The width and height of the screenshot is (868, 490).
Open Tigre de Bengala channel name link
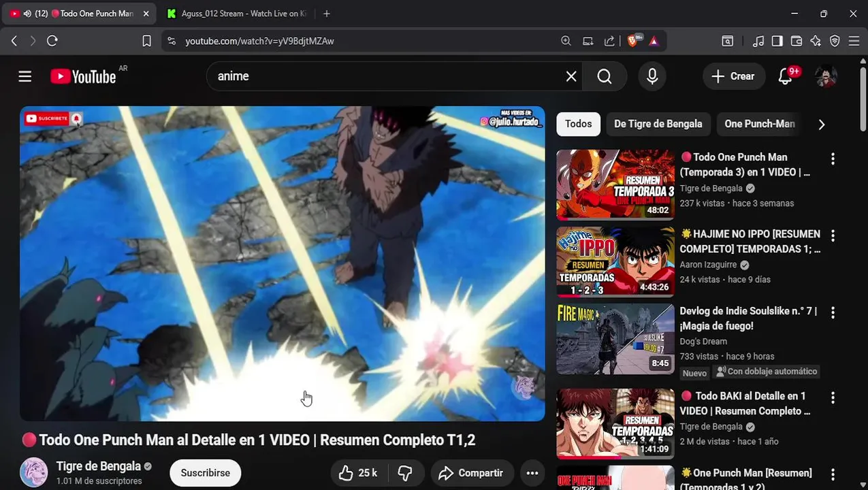click(98, 466)
